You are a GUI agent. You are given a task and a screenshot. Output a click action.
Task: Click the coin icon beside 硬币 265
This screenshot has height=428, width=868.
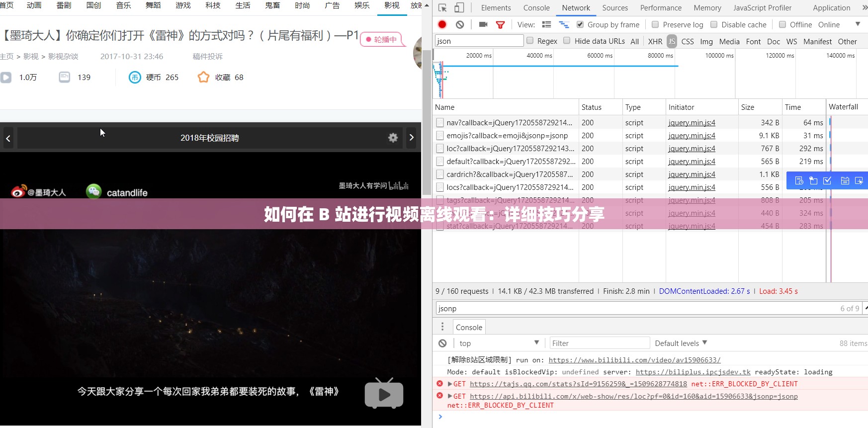tap(135, 77)
